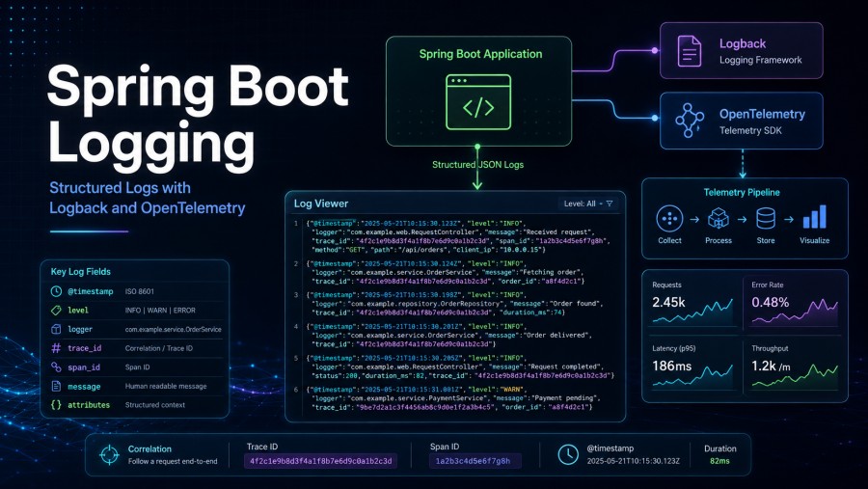Open the Throughput 1.2k /m card
This screenshot has width=868, height=489.
794,367
